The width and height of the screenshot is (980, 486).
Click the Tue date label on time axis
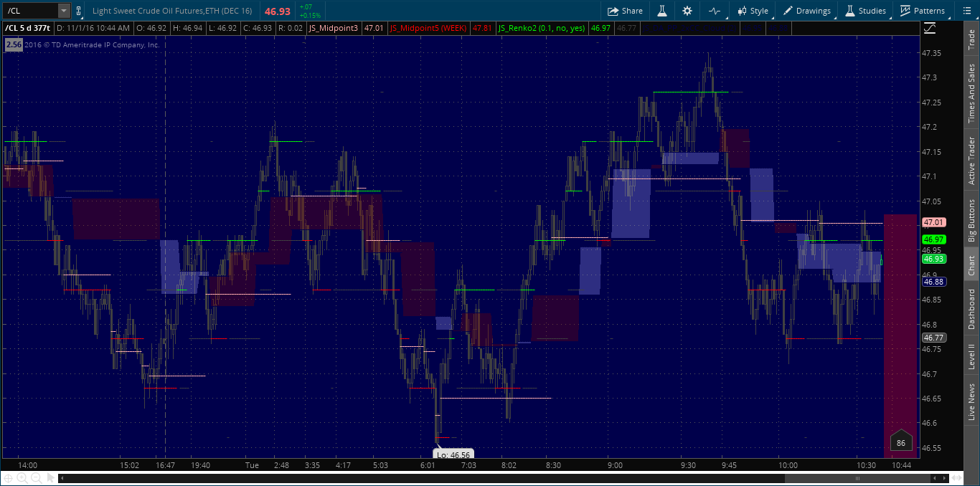click(x=252, y=465)
